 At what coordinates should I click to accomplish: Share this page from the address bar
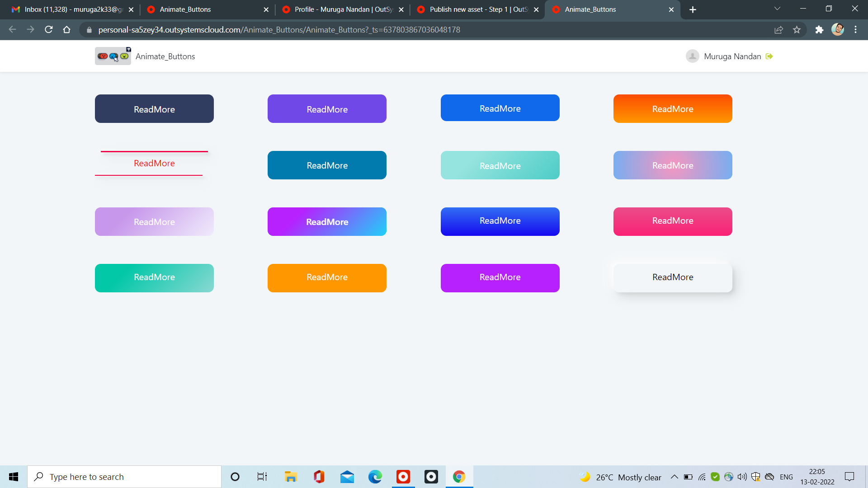pyautogui.click(x=778, y=30)
